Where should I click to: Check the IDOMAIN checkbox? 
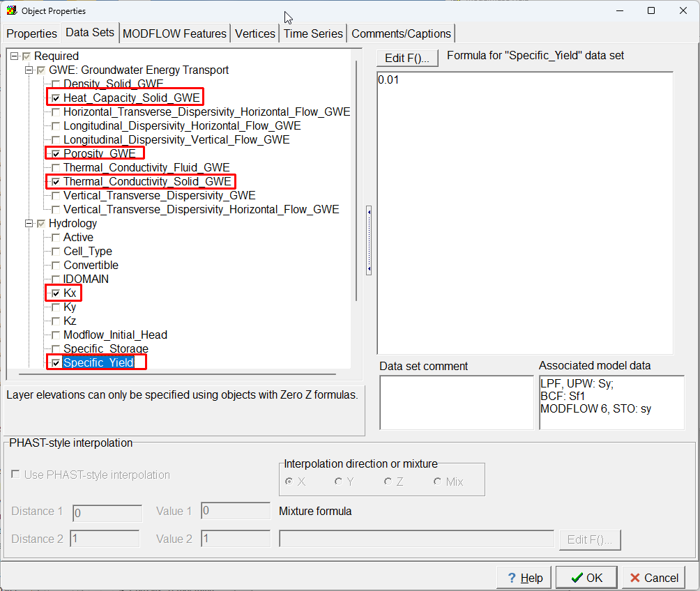pyautogui.click(x=56, y=279)
